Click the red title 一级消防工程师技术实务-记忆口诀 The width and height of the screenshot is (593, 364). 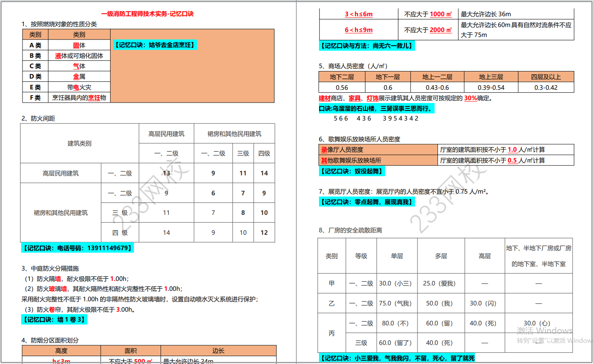[x=147, y=14]
